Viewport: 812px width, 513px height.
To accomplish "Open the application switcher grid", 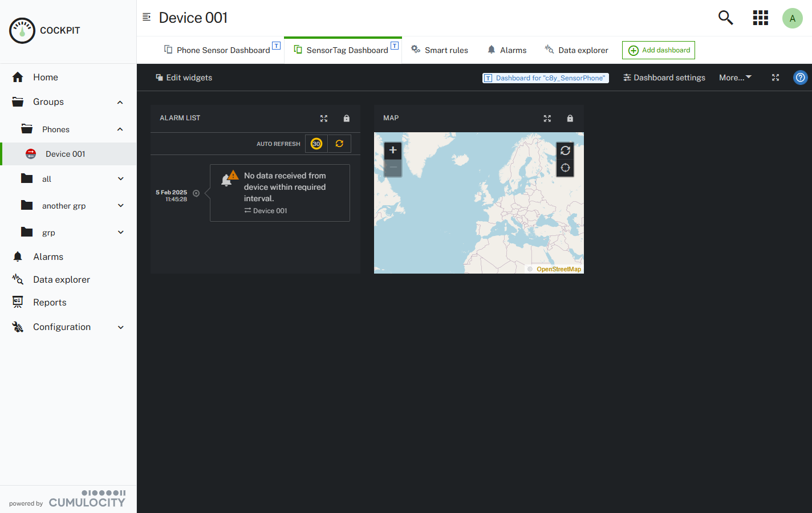I will click(760, 18).
